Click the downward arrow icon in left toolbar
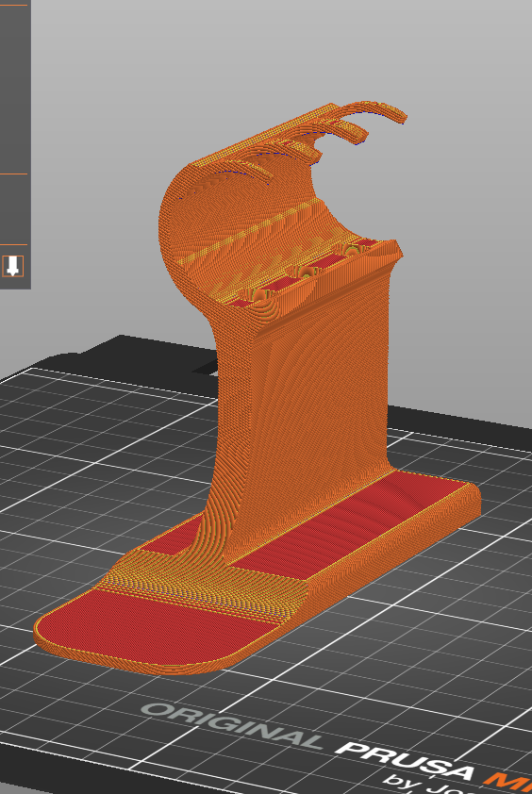The width and height of the screenshot is (532, 794). point(12,265)
